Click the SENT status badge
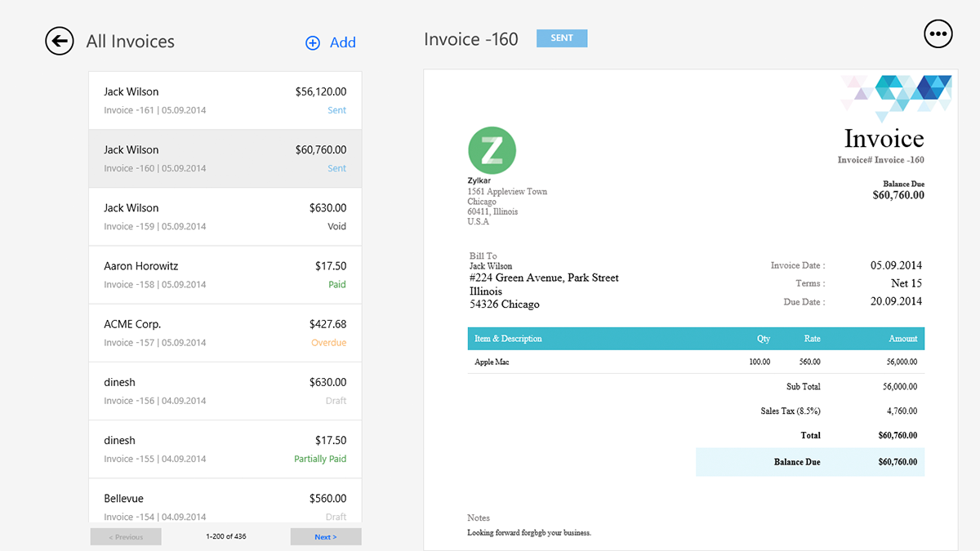The height and width of the screenshot is (551, 980). [x=562, y=38]
